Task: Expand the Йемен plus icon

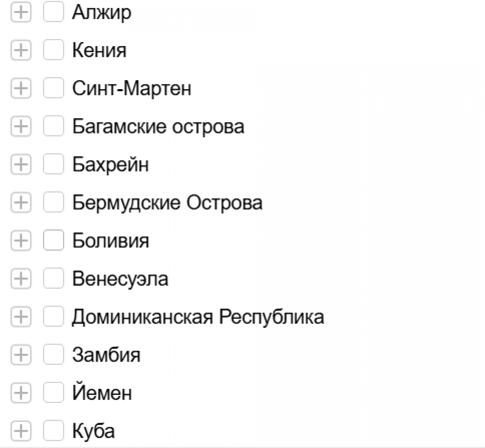Action: pos(21,393)
